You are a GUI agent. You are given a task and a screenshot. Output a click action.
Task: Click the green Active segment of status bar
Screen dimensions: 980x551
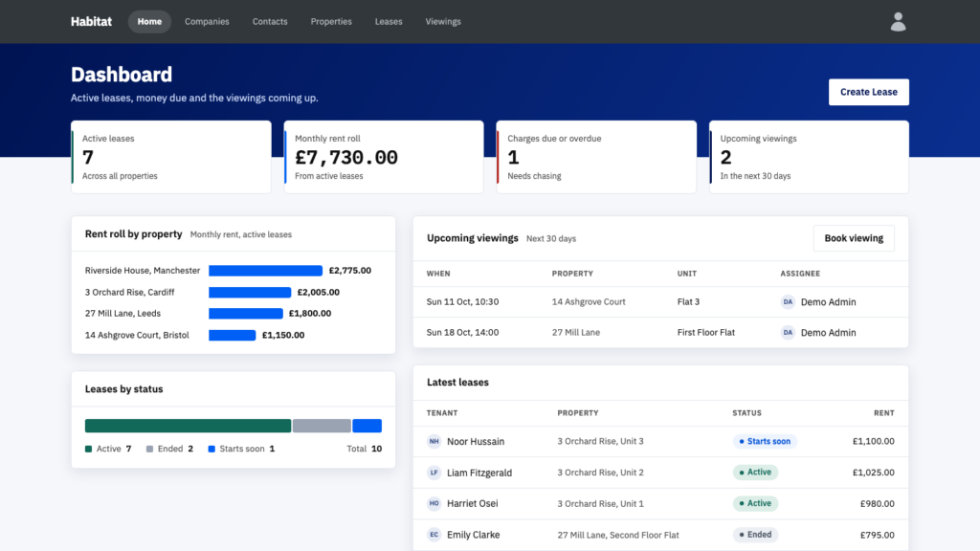click(x=189, y=426)
